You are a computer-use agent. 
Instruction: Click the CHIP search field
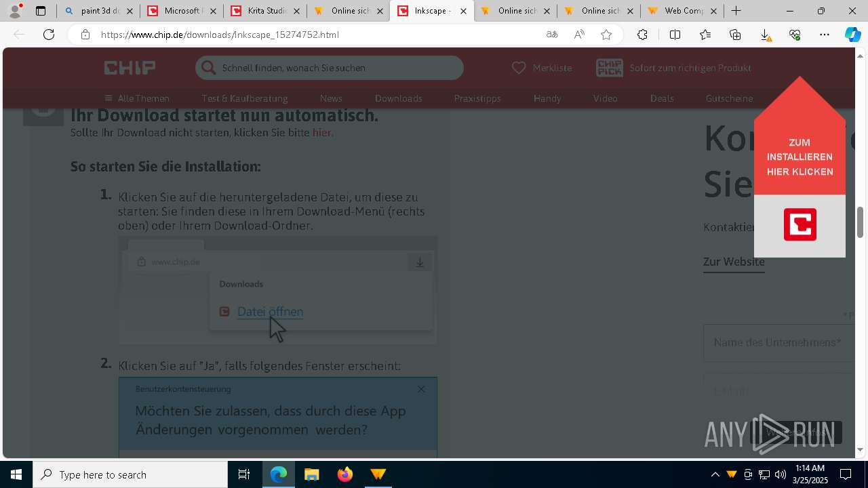[330, 68]
